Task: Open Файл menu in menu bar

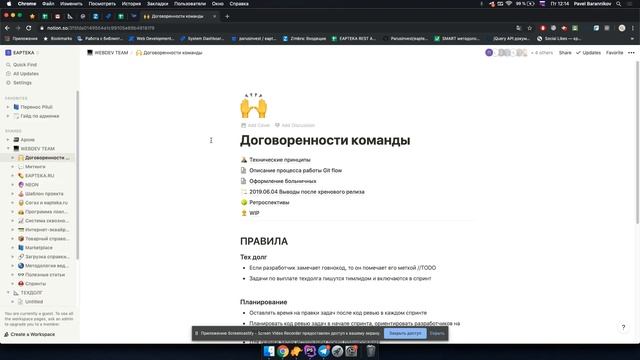Action: (48, 4)
